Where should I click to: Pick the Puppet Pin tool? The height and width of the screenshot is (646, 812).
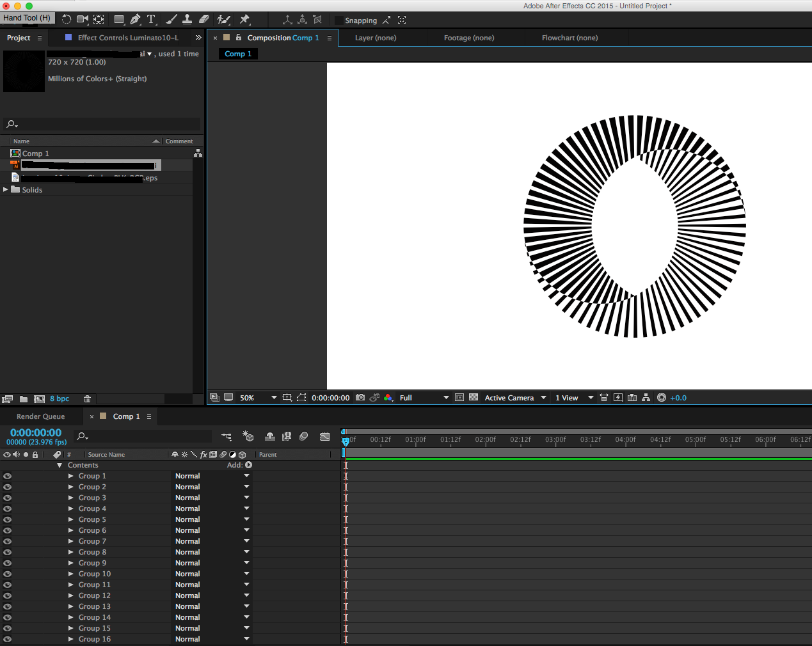coord(244,19)
